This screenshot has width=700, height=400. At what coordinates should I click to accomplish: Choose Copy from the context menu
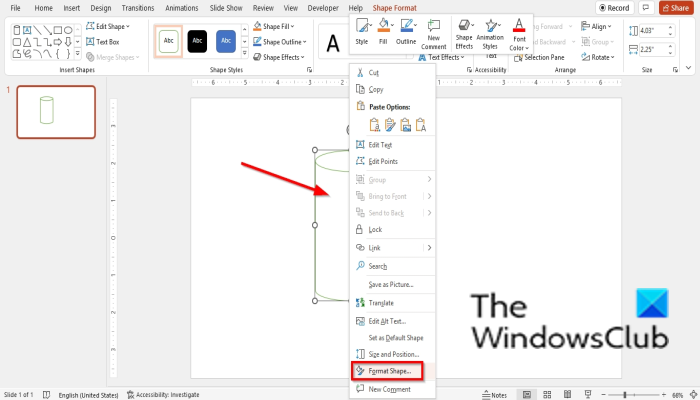[393, 89]
